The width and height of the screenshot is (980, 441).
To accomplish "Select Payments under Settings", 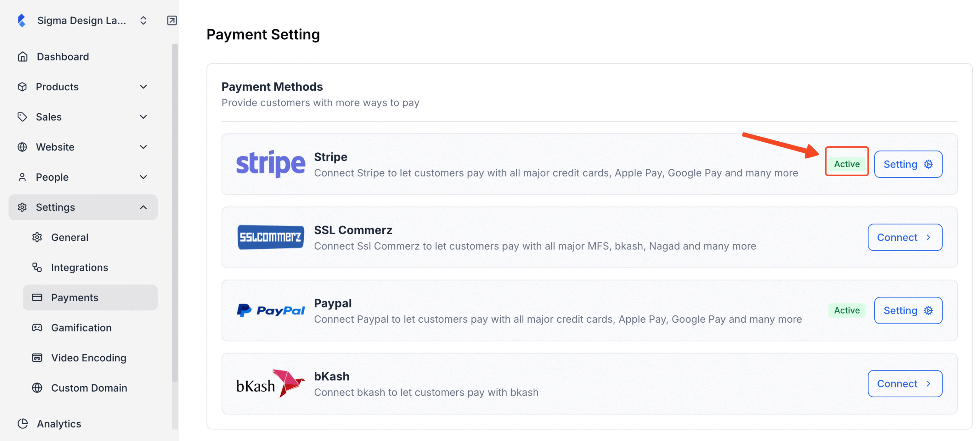I will point(75,297).
